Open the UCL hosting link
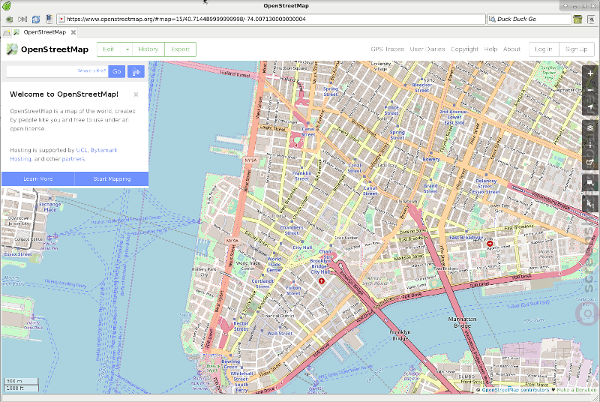Image resolution: width=600 pixels, height=402 pixels. pyautogui.click(x=82, y=150)
